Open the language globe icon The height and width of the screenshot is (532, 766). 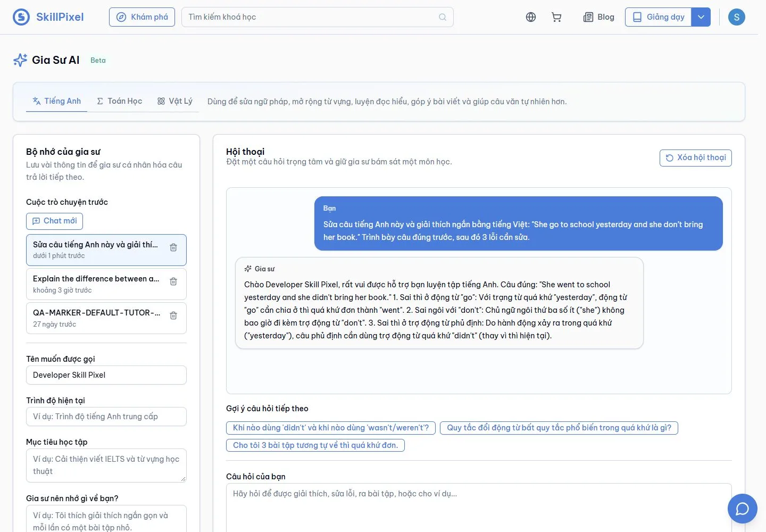[531, 17]
